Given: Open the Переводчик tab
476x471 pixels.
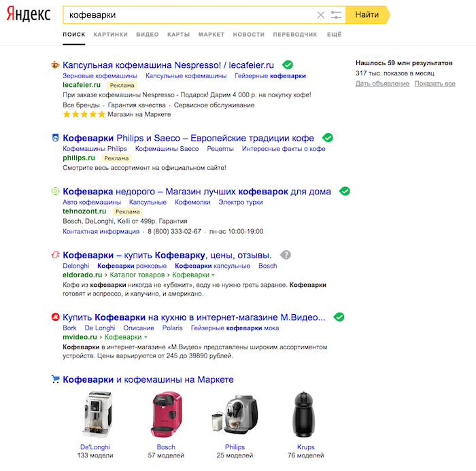Looking at the screenshot, I should point(295,34).
